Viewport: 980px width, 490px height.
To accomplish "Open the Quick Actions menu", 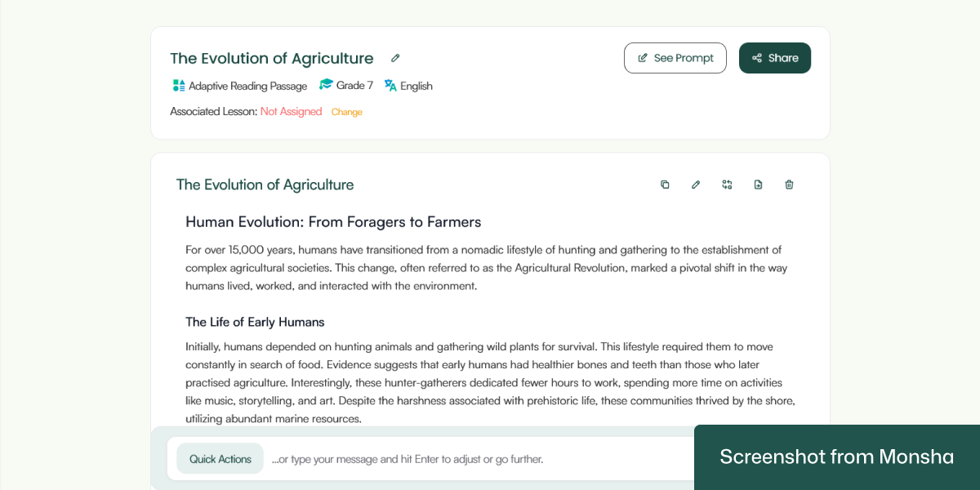I will pyautogui.click(x=220, y=459).
